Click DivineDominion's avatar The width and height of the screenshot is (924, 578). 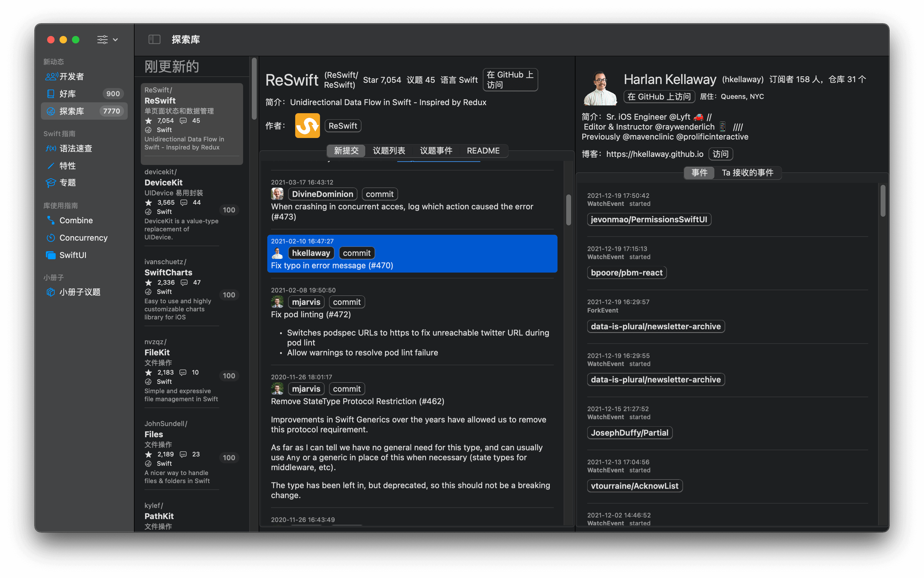point(277,194)
